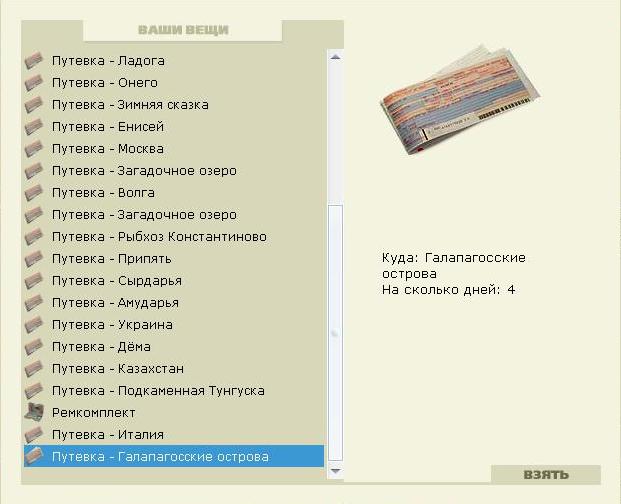Screen dimensions: 621x504
Task: Click the ticket icon beside Путевка - Рыбхоз Константиново
Action: pos(34,236)
